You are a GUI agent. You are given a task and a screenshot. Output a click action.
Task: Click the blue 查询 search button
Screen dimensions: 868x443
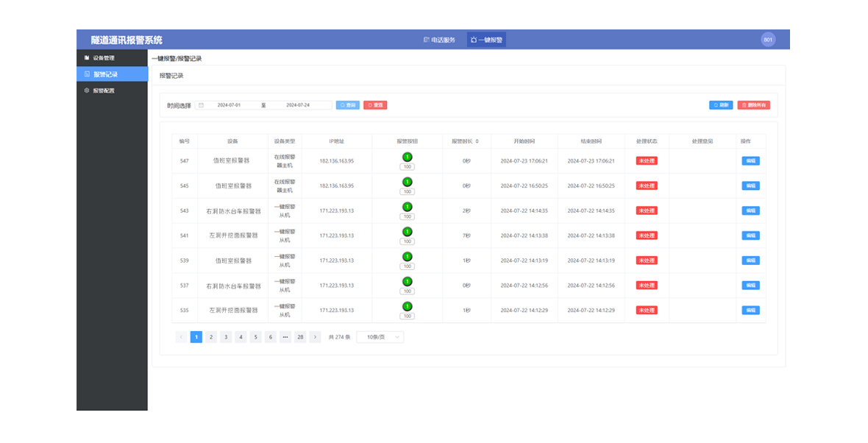pyautogui.click(x=348, y=105)
